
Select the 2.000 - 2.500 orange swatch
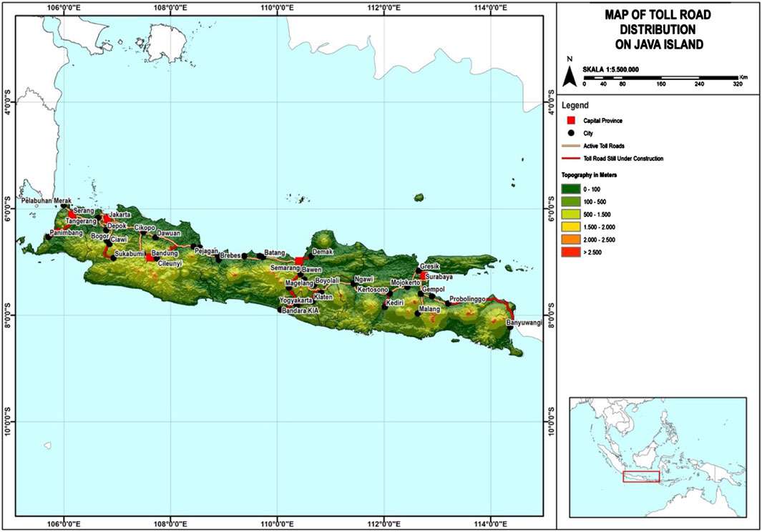[570, 240]
